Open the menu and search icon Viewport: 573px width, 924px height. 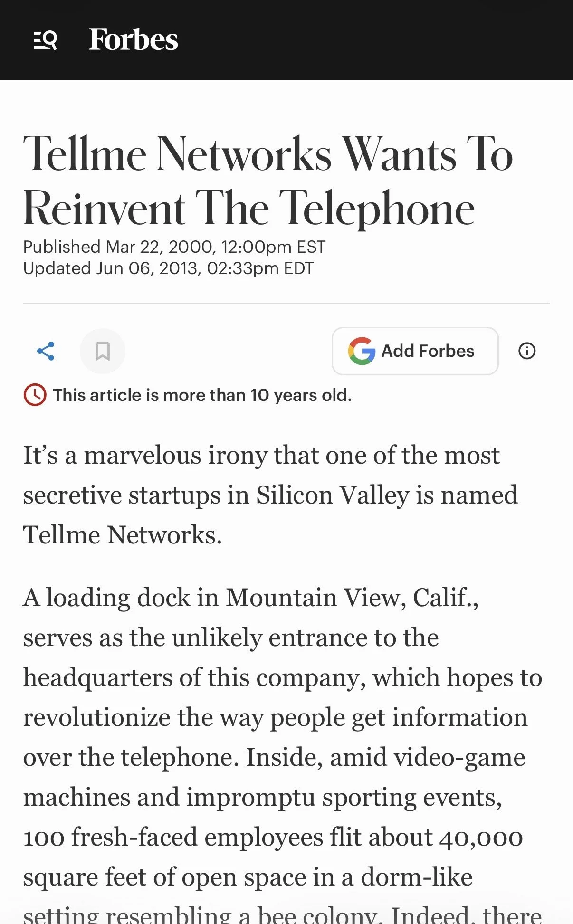(x=46, y=40)
